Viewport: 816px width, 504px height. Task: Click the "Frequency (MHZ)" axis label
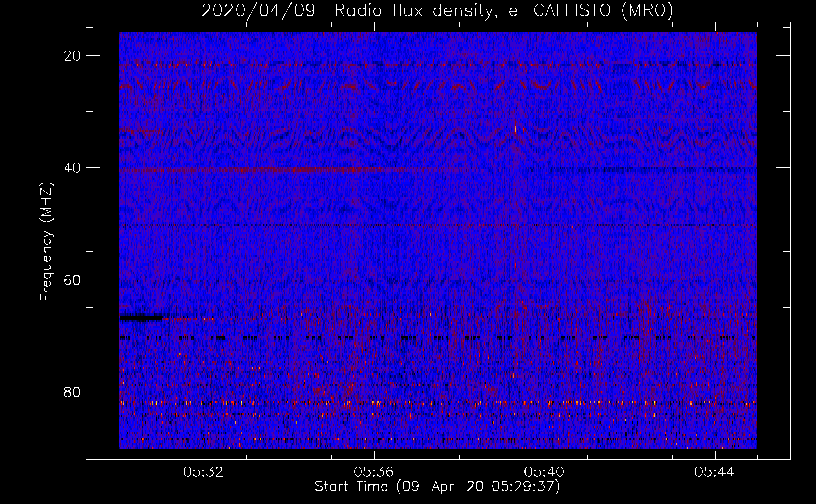point(46,242)
